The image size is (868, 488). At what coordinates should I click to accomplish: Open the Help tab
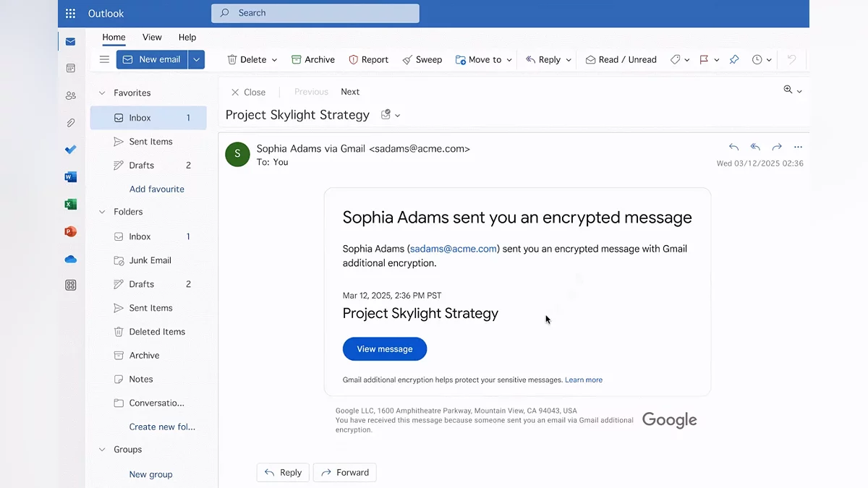187,38
